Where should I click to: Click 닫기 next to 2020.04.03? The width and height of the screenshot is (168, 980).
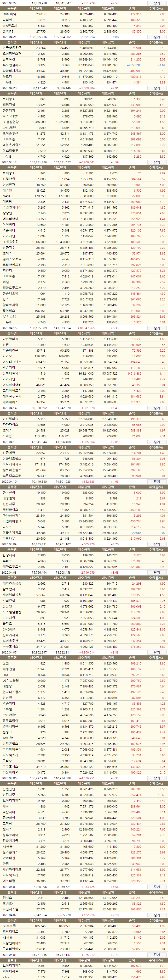(156, 887)
